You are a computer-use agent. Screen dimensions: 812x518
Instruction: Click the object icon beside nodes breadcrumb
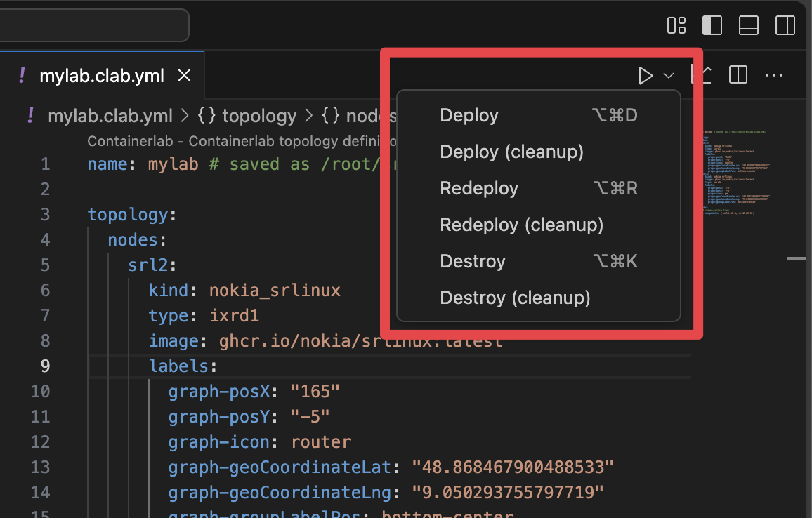[329, 115]
